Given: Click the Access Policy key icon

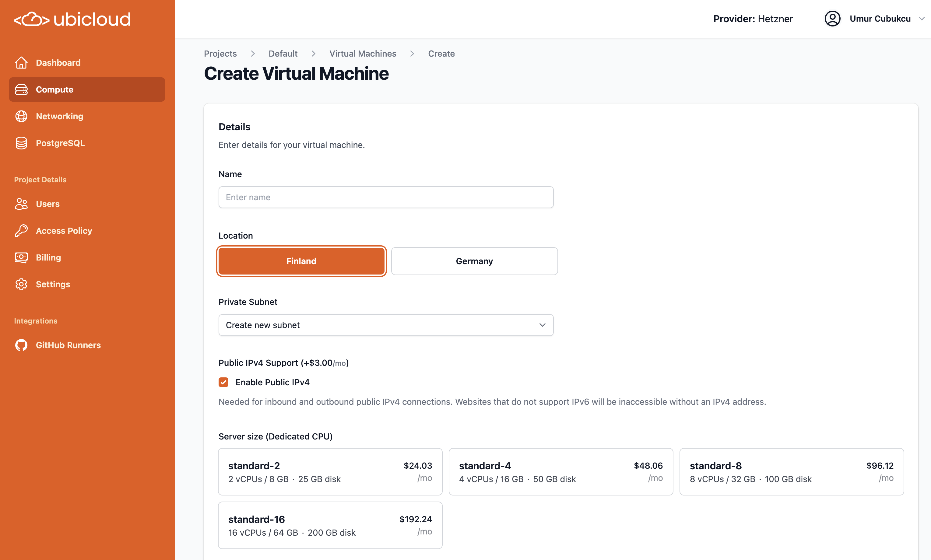Looking at the screenshot, I should [21, 231].
